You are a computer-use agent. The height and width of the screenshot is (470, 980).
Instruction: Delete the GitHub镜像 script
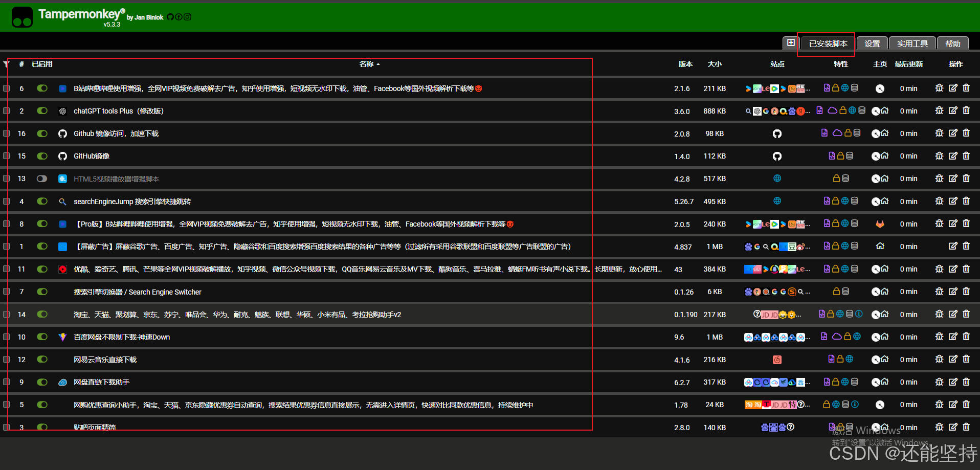coord(966,155)
